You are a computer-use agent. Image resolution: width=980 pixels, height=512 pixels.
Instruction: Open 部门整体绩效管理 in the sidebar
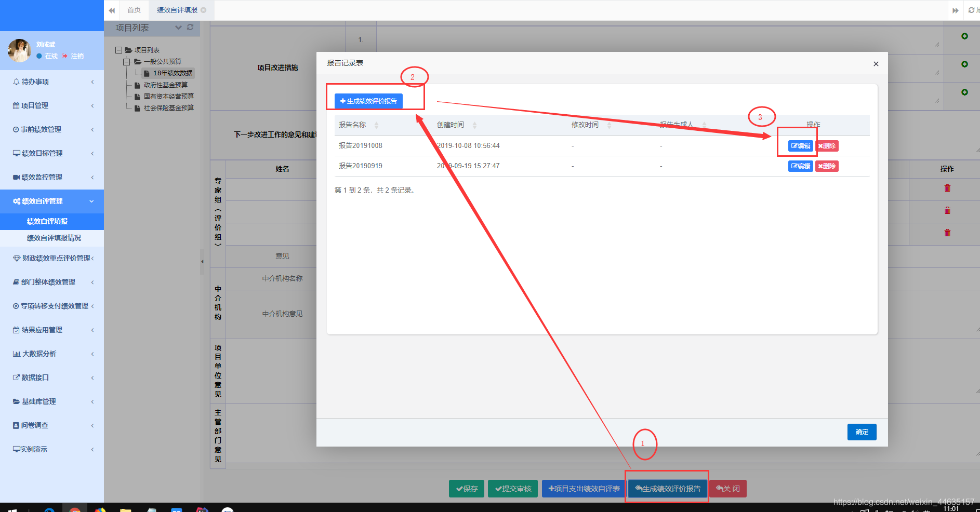52,282
